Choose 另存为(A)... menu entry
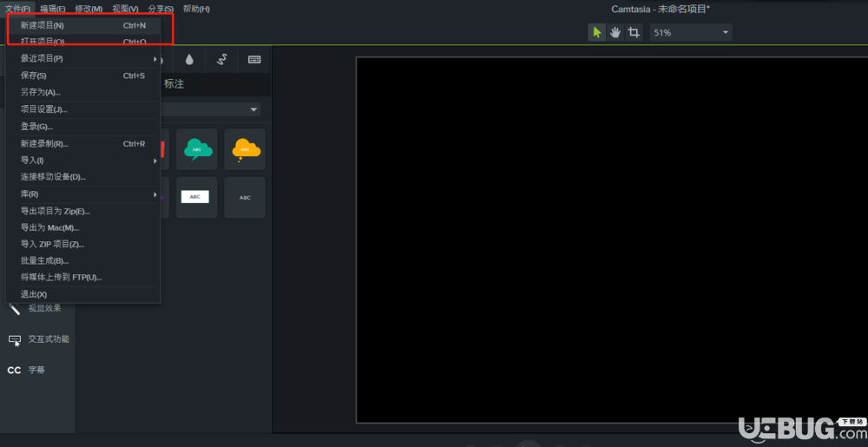Image resolution: width=868 pixels, height=447 pixels. 83,92
